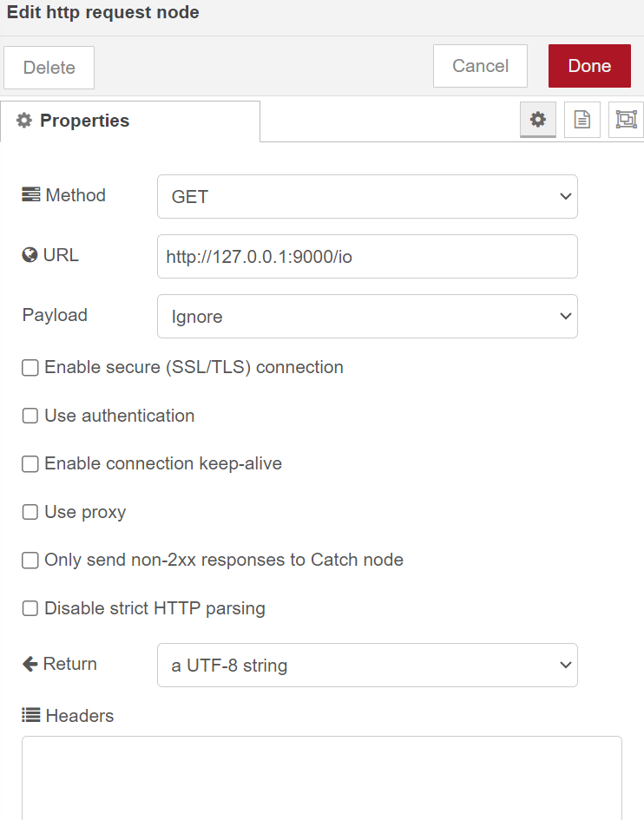The height and width of the screenshot is (820, 644).
Task: Click the Return arrow icon
Action: (x=30, y=664)
